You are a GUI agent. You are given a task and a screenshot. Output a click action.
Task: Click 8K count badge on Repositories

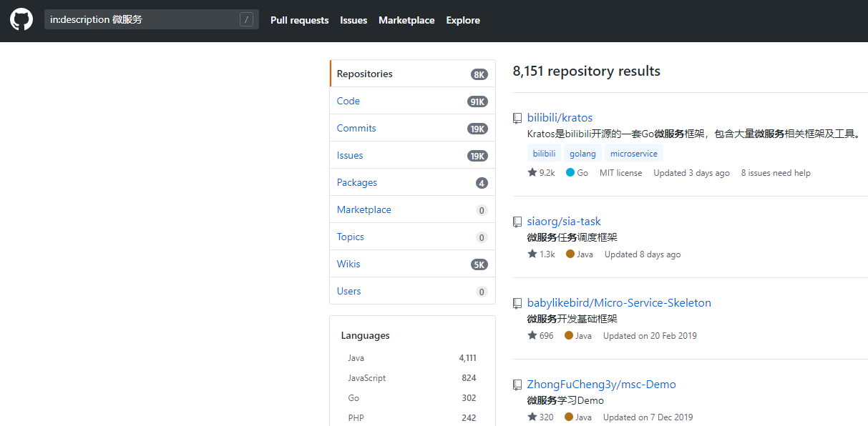point(479,74)
